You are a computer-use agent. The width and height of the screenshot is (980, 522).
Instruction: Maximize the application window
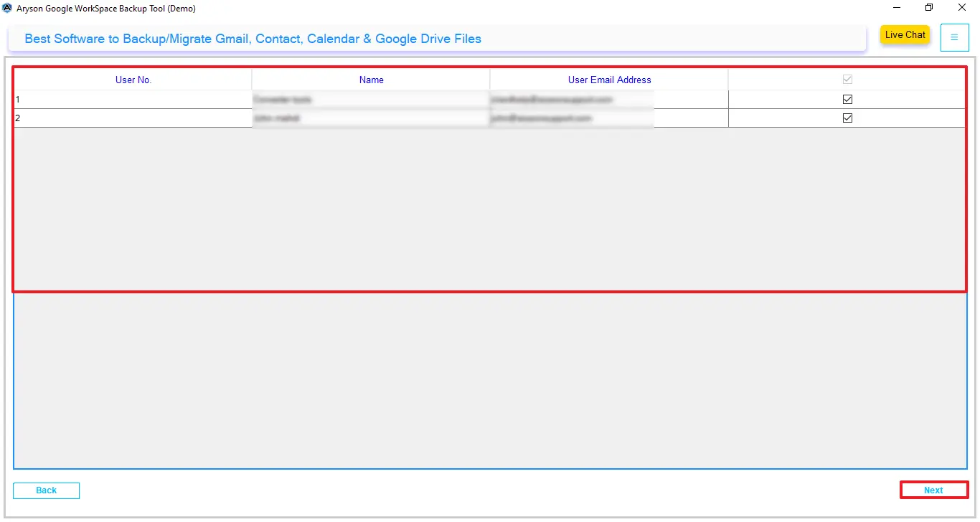tap(929, 7)
